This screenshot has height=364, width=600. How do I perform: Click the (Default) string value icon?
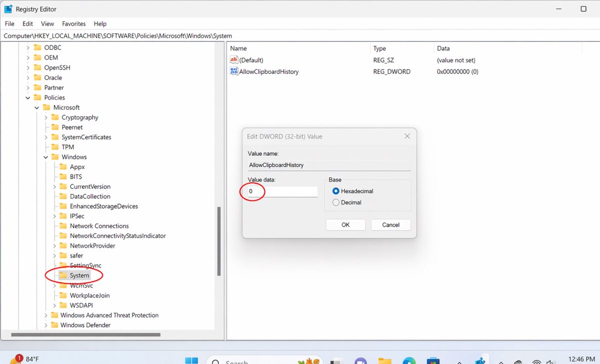point(234,60)
